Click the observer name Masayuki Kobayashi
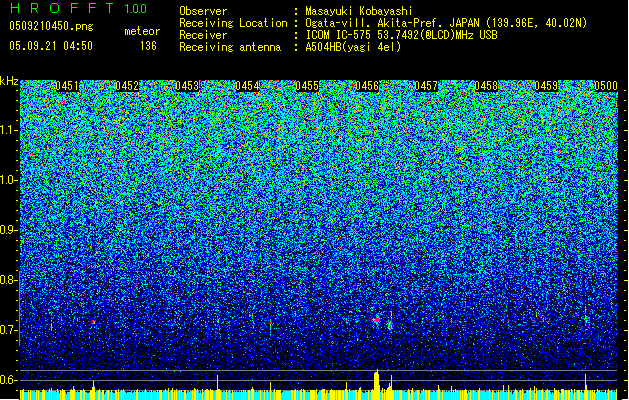 [x=358, y=11]
